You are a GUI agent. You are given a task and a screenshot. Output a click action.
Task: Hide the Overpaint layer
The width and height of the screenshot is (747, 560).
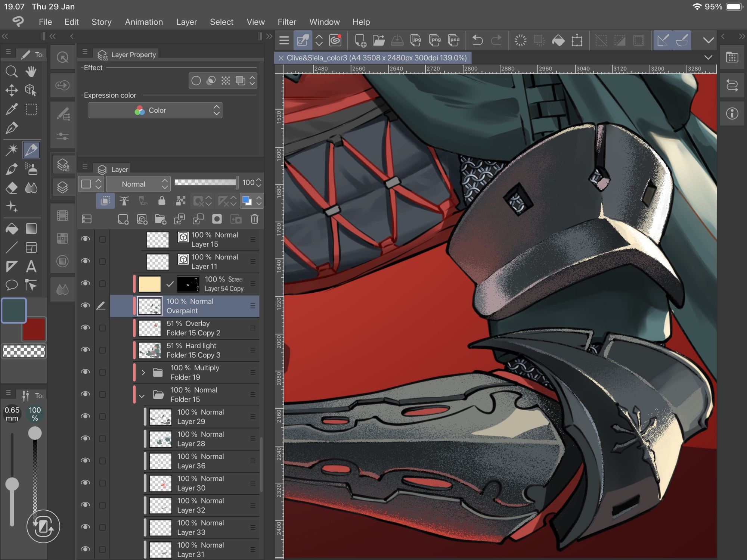(86, 306)
